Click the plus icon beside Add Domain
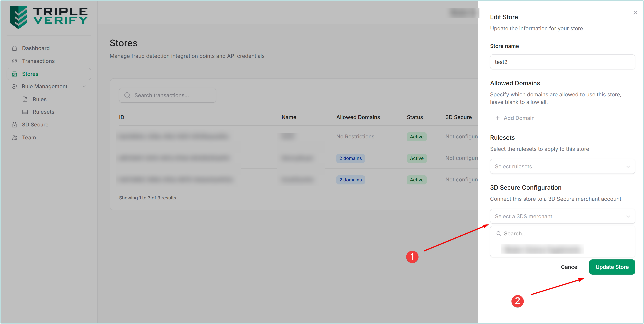 497,118
